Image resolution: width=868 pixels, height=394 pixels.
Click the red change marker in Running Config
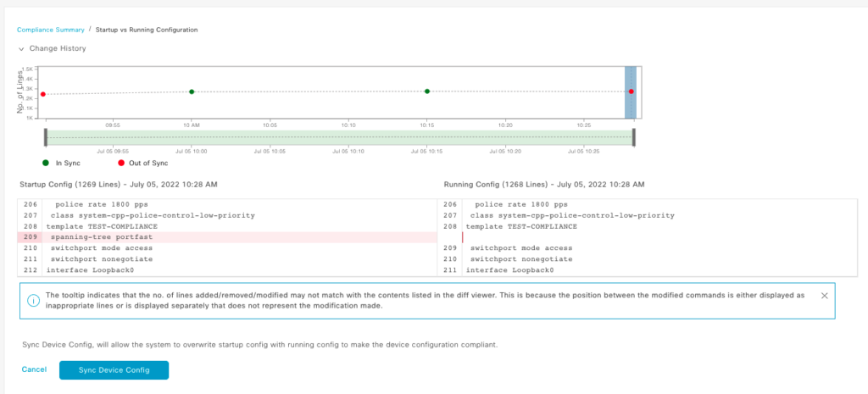[x=463, y=238]
